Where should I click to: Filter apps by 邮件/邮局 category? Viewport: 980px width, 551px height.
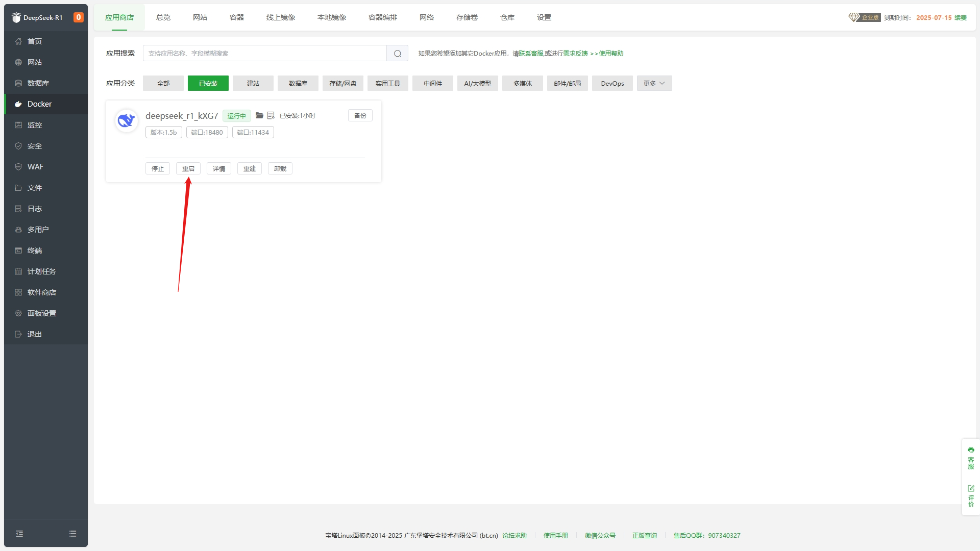click(x=568, y=84)
